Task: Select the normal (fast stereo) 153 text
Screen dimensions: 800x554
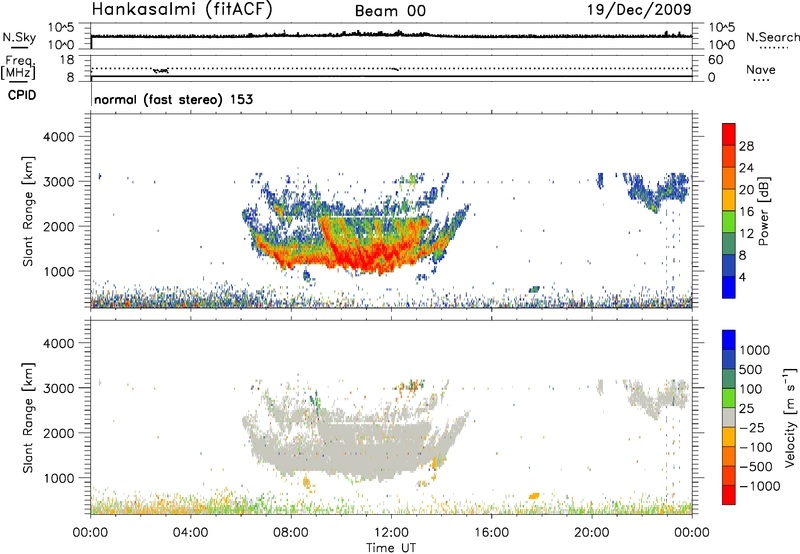Action: [174, 99]
